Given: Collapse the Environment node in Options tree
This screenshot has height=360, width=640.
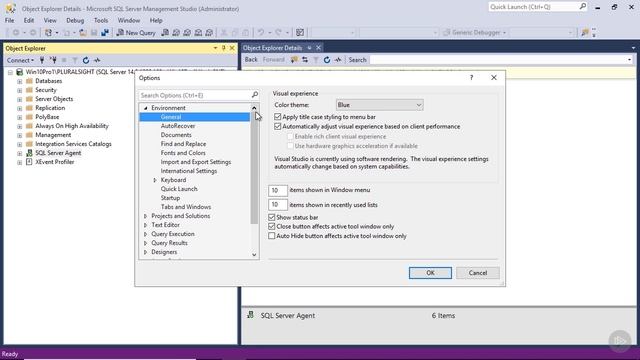Looking at the screenshot, I should (x=146, y=108).
